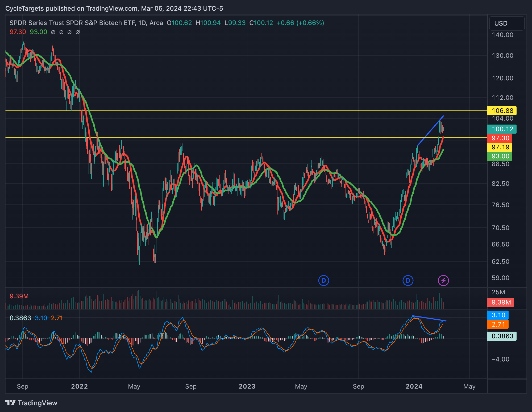Click the 140.00 price scale label

(x=502, y=35)
